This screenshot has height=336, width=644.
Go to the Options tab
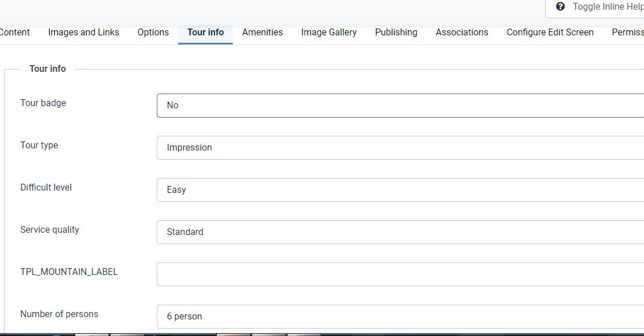153,33
